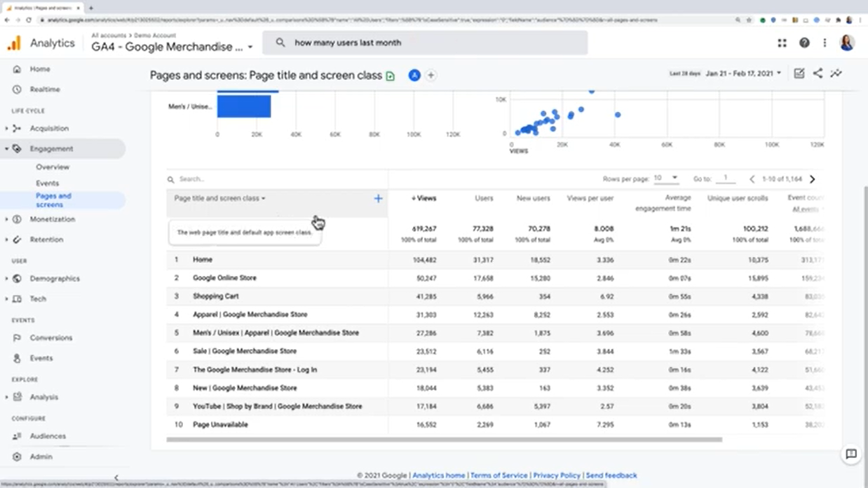This screenshot has height=488, width=868.
Task: Open the Analytics home footer link
Action: (x=439, y=475)
